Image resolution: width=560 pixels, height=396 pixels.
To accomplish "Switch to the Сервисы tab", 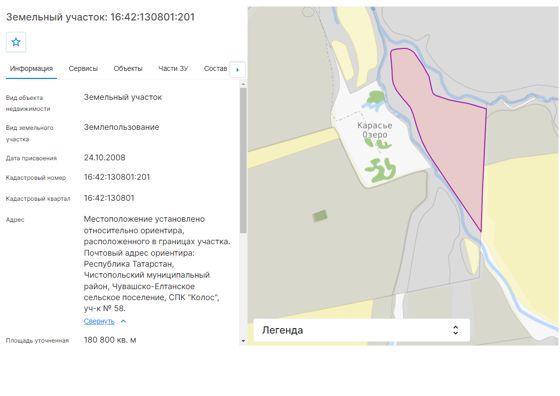I will pyautogui.click(x=83, y=69).
